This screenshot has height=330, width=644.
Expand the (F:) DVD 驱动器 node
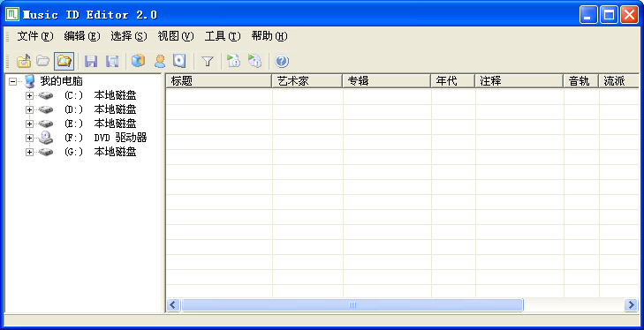tap(29, 138)
